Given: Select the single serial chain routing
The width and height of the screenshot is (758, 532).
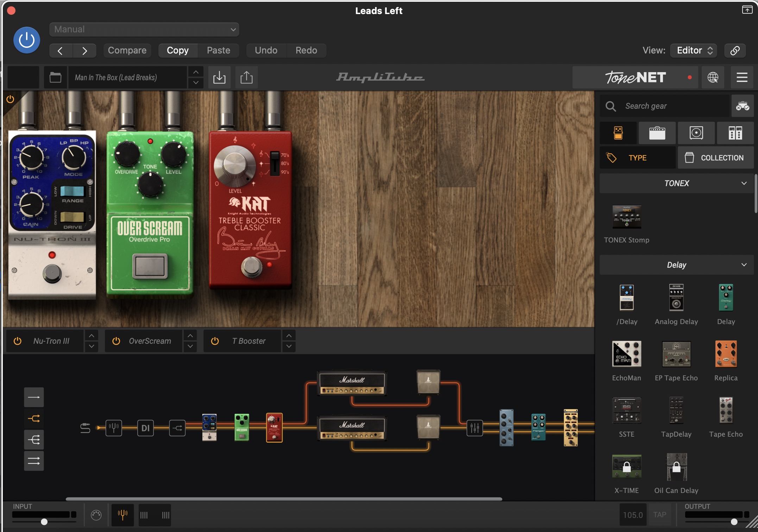Looking at the screenshot, I should [34, 397].
